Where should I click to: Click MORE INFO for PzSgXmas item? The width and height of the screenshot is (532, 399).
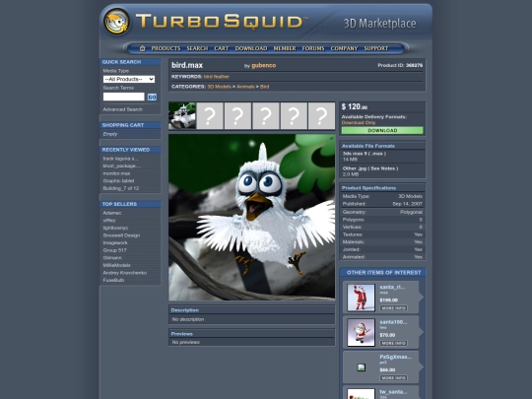pos(393,378)
